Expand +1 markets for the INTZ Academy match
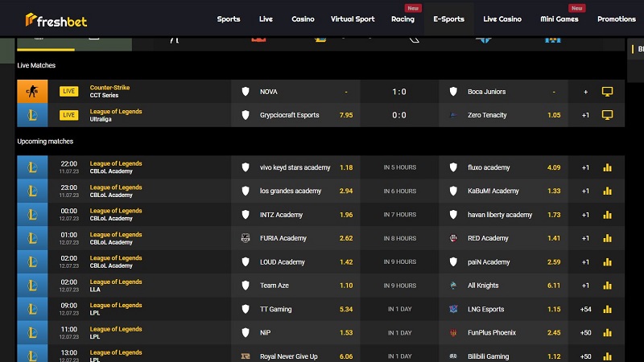644x362 pixels. (x=585, y=215)
